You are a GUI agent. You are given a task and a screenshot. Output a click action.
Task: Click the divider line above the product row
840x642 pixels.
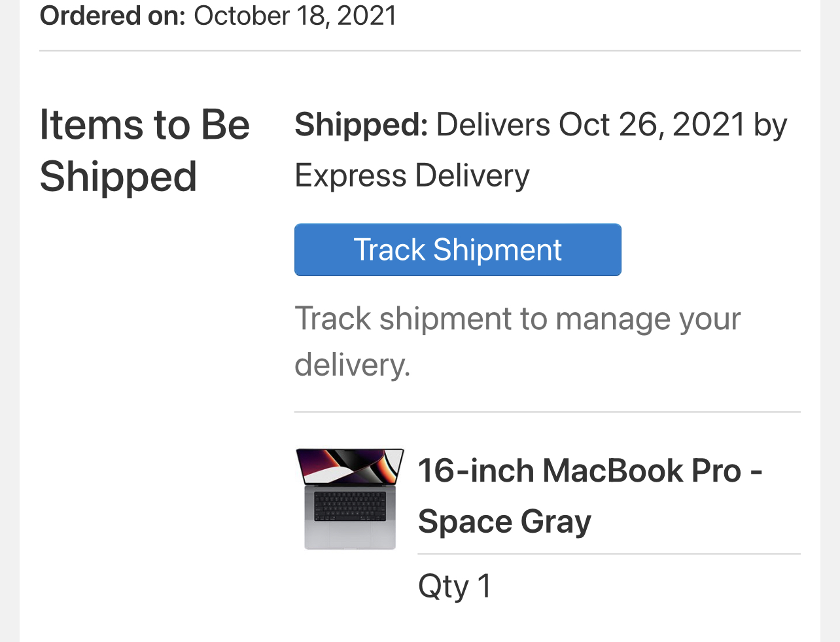[547, 412]
